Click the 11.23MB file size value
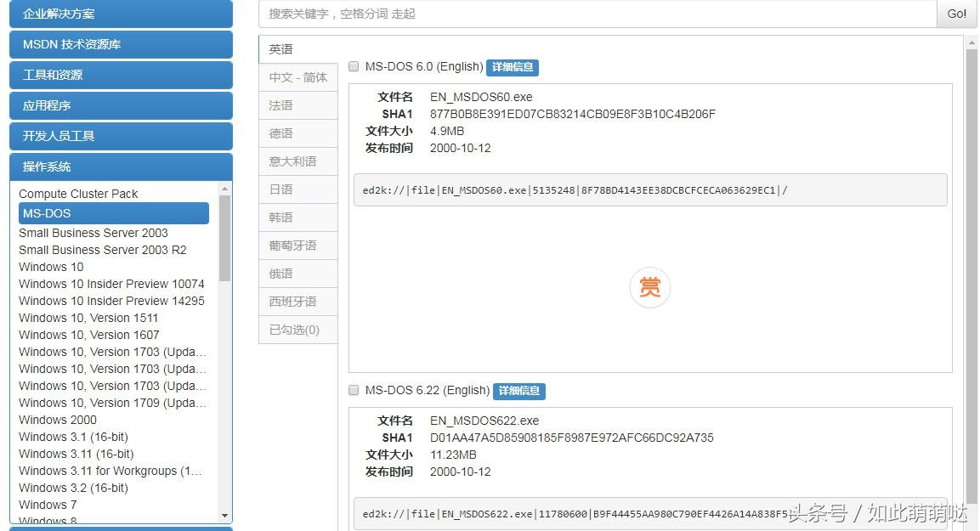The width and height of the screenshot is (980, 531). (x=453, y=455)
